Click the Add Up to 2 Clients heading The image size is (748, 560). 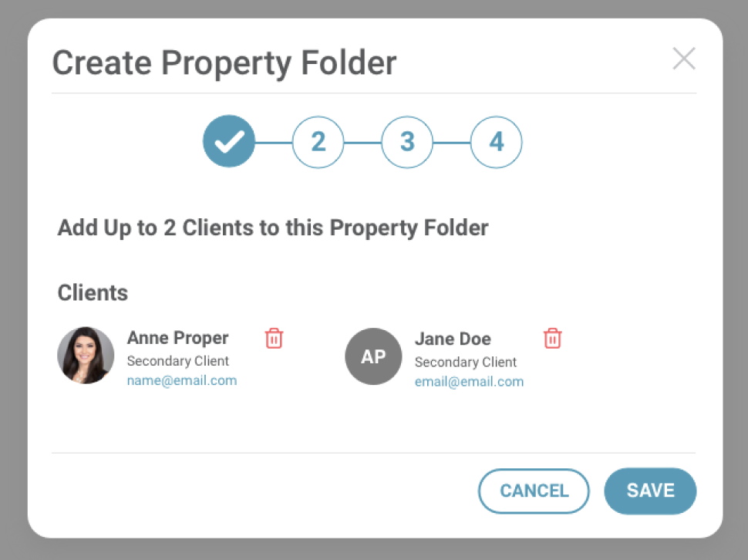(x=273, y=228)
